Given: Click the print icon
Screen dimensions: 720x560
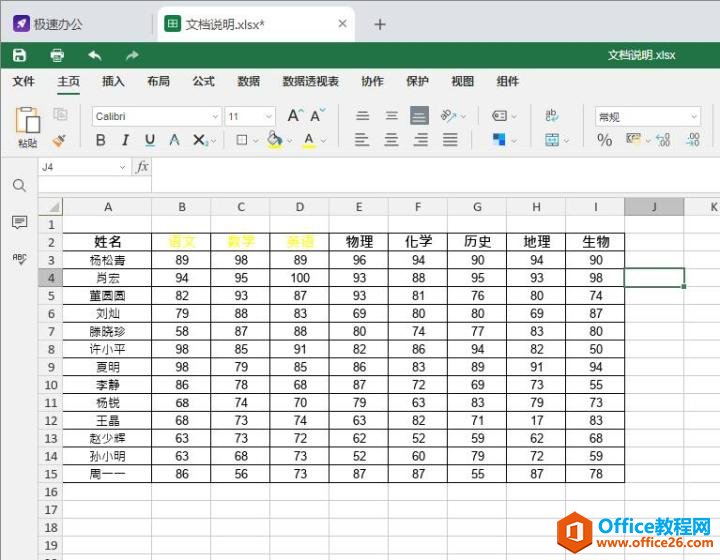Looking at the screenshot, I should [57, 55].
